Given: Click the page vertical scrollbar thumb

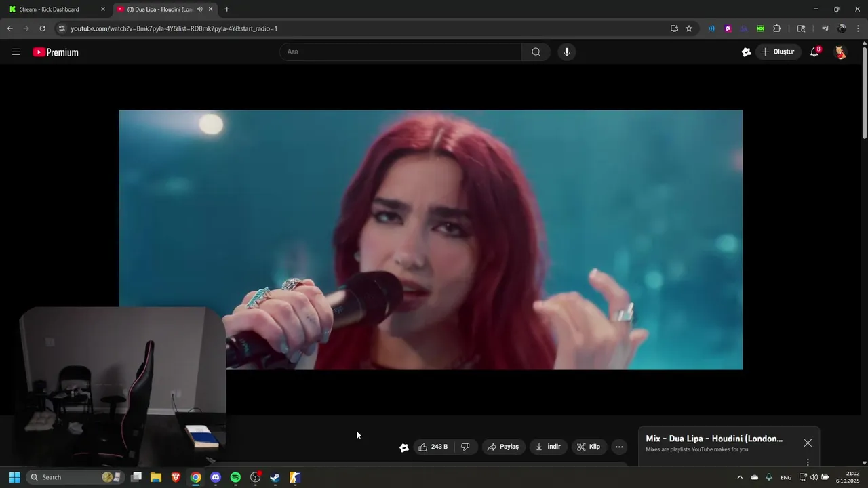Looking at the screenshot, I should click(864, 94).
